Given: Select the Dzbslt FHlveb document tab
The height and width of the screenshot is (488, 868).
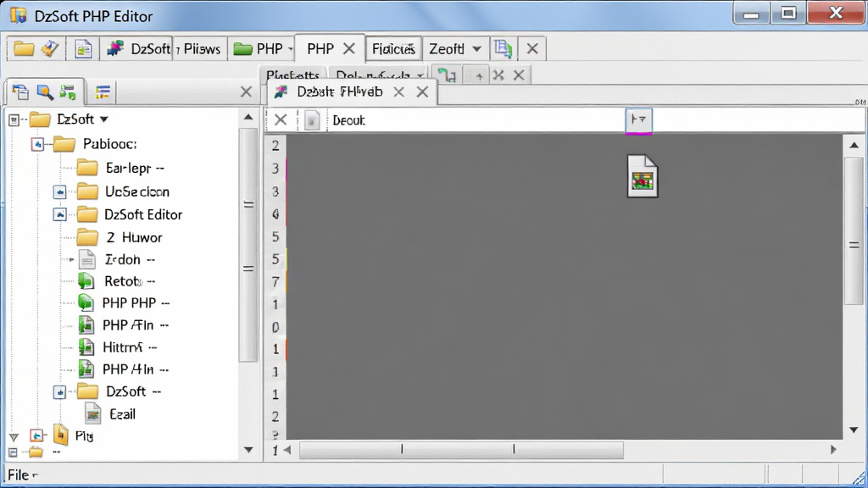Looking at the screenshot, I should tap(339, 91).
